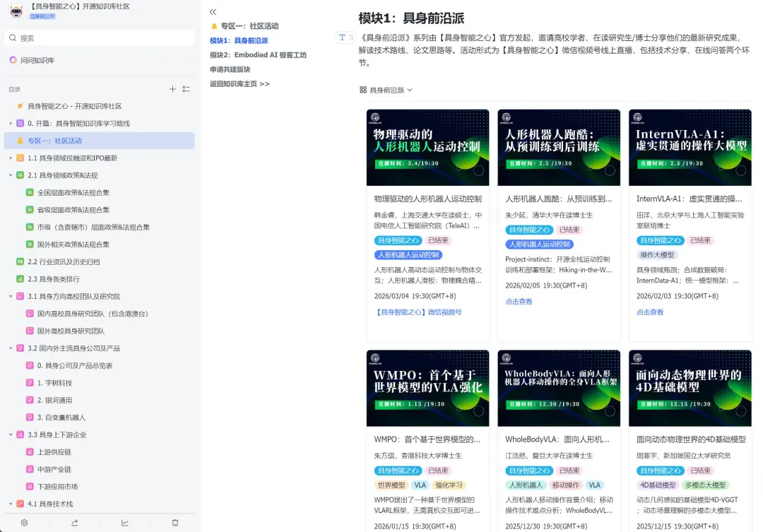Select 专区一：社区活动 in directory
Viewport: 763px width, 532px height.
100,141
